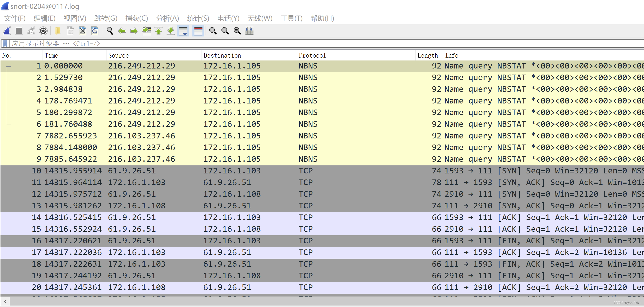644x307 pixels.
Task: Sort by the No. column header
Action: tap(21, 55)
